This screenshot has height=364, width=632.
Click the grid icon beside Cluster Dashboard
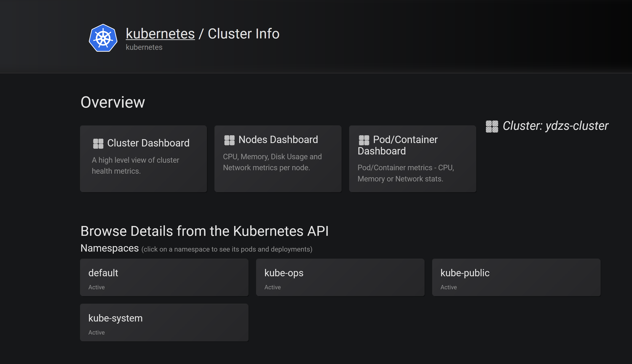click(x=98, y=144)
